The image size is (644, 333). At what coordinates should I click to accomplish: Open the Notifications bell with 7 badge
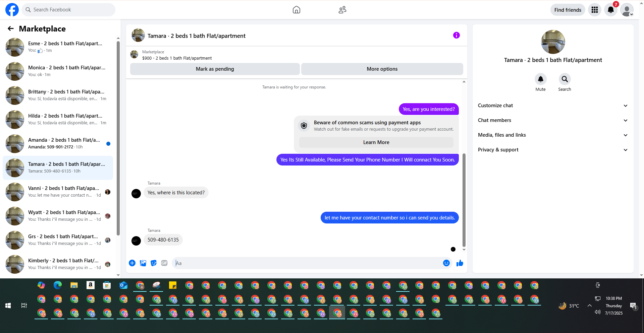(x=611, y=10)
